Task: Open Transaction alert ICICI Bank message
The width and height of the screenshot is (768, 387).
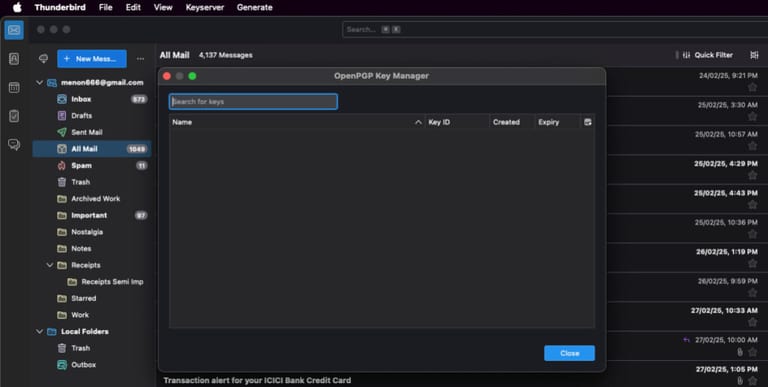Action: coord(257,380)
